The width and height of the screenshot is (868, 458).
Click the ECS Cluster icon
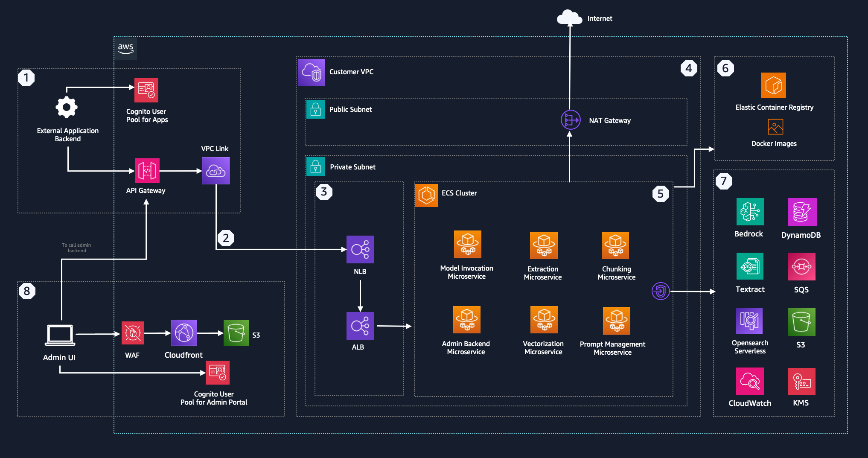[427, 195]
